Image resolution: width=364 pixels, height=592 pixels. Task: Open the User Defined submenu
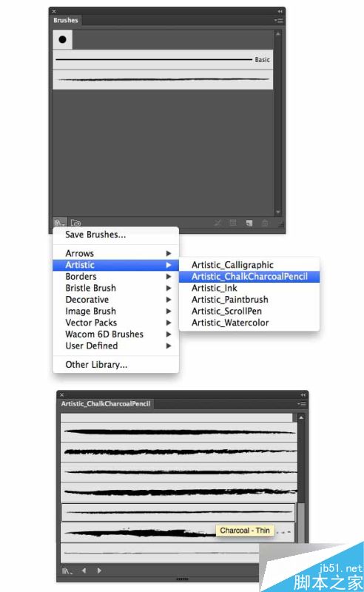(x=116, y=346)
